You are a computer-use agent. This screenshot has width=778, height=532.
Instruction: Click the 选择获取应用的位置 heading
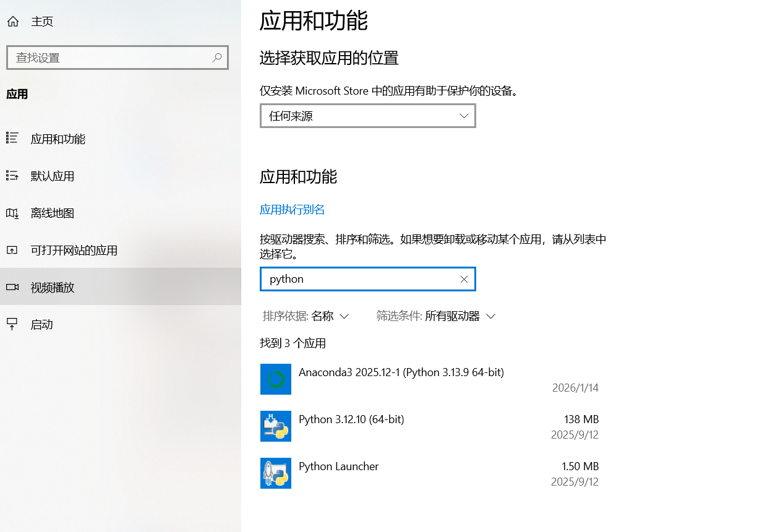(329, 58)
